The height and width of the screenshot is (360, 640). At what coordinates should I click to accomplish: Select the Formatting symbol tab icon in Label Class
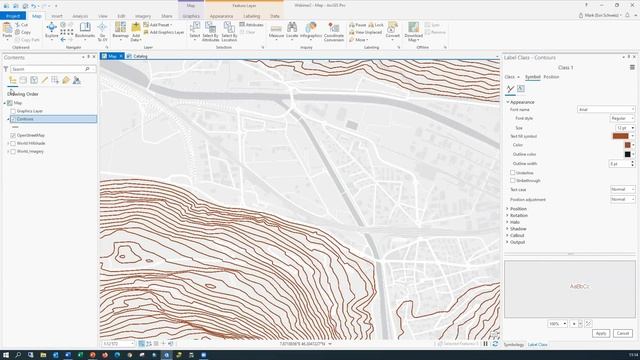(x=521, y=89)
